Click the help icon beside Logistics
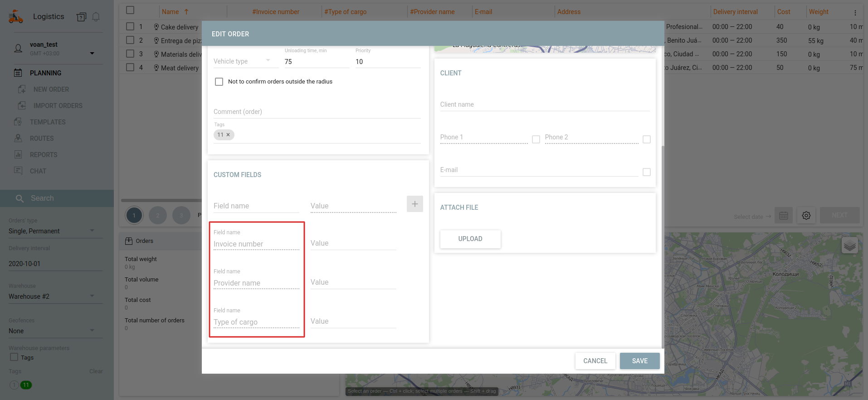 (81, 17)
